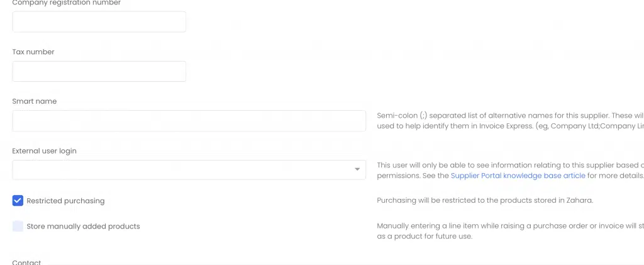The width and height of the screenshot is (644, 265).
Task: Click inside the Smart name field
Action: (189, 121)
